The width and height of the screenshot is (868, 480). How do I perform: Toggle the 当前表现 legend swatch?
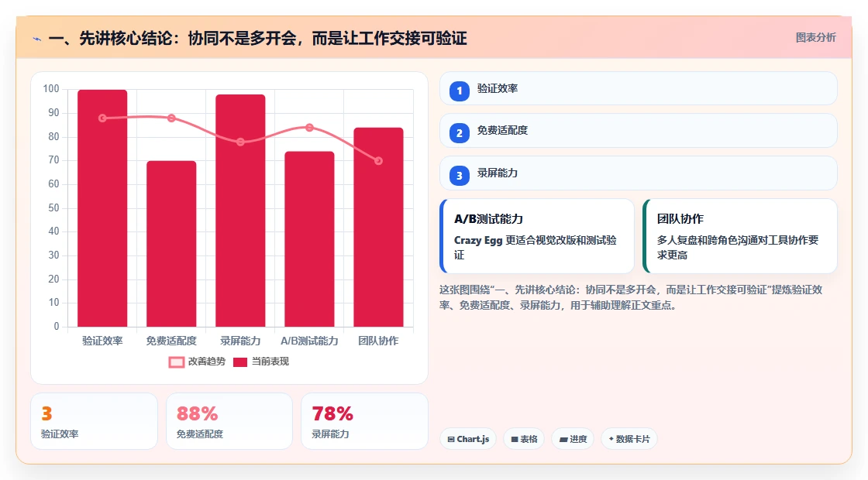coord(240,362)
